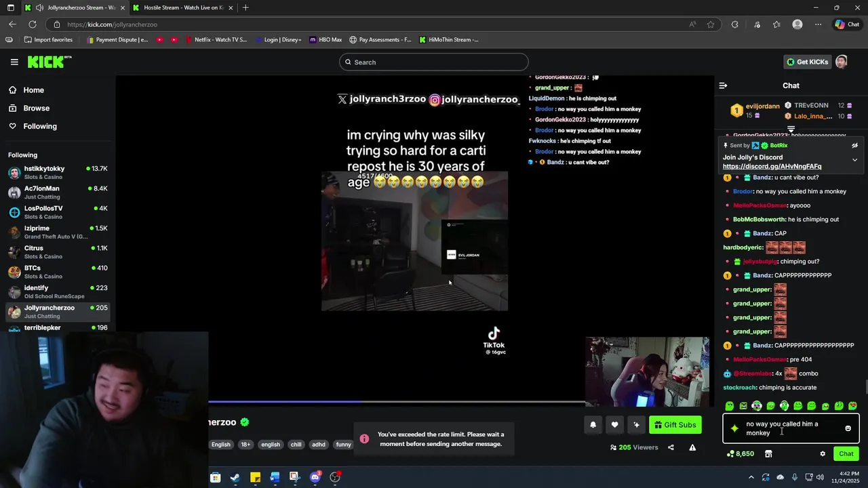This screenshot has width=868, height=488.
Task: Click the adhd stream tag
Action: 318,445
